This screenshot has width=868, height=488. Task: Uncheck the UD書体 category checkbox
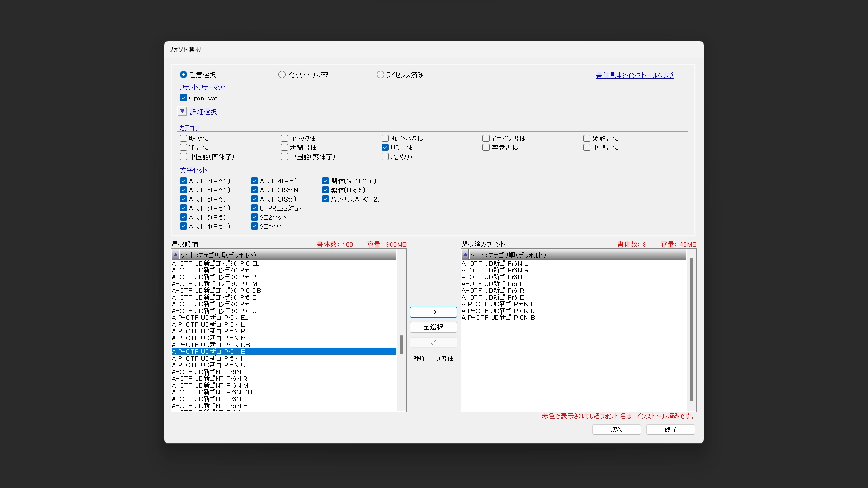[x=385, y=148]
